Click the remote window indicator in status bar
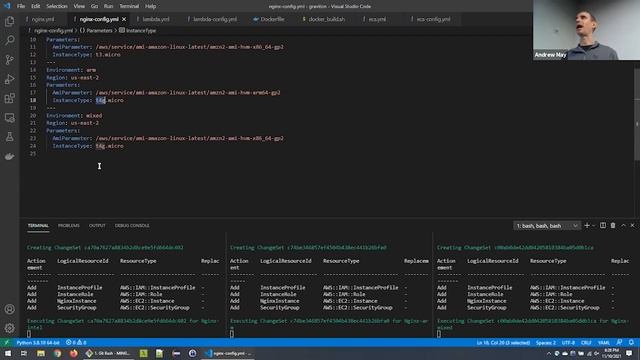640x360 pixels. [x=6, y=342]
